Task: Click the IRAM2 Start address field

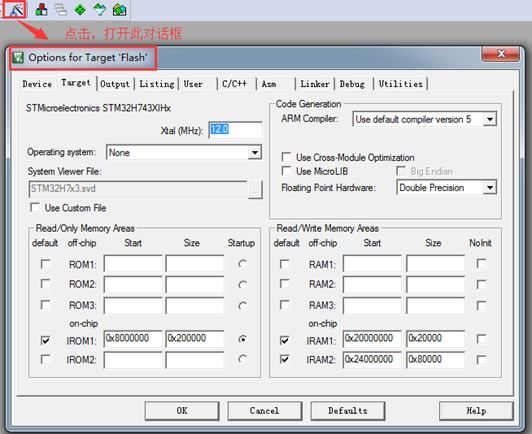Action: pos(372,360)
